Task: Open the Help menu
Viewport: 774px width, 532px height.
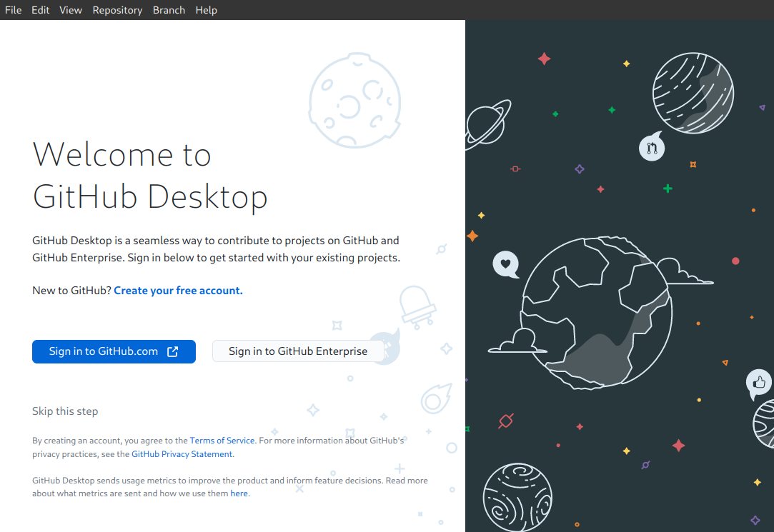Action: tap(207, 10)
